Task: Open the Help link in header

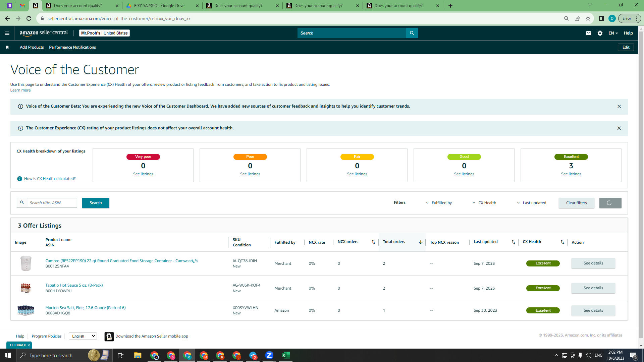Action: pos(628,33)
